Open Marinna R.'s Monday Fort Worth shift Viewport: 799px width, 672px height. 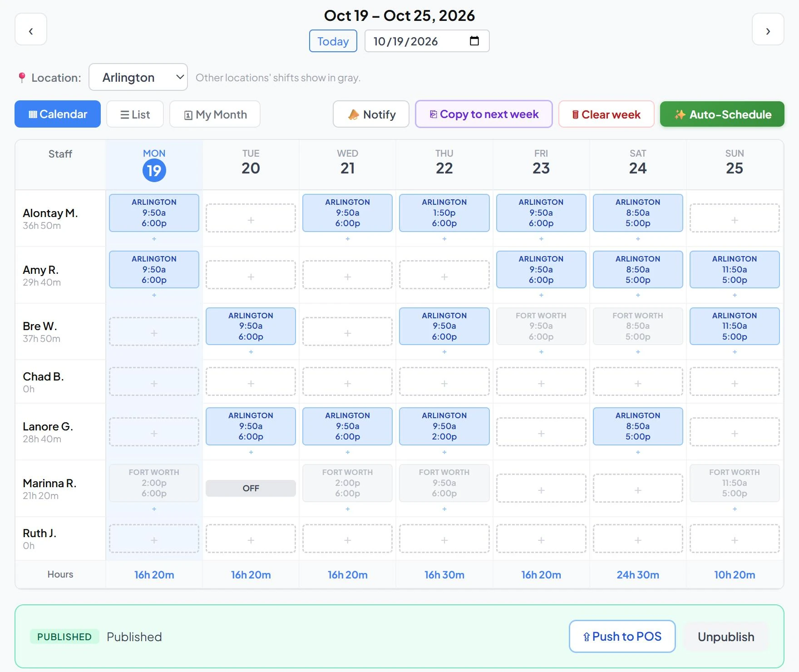click(154, 483)
